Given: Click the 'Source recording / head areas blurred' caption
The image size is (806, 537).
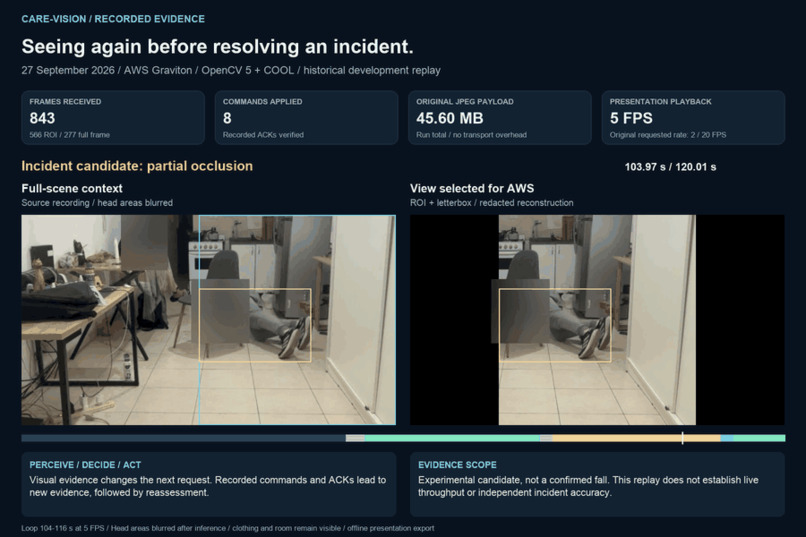Looking at the screenshot, I should (97, 203).
